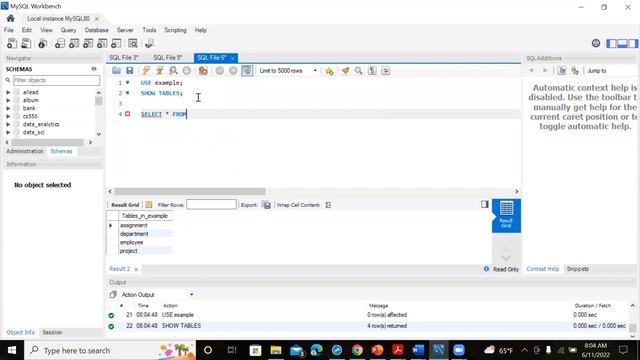
Task: Expand the cs550 schema
Action: (x=8, y=116)
